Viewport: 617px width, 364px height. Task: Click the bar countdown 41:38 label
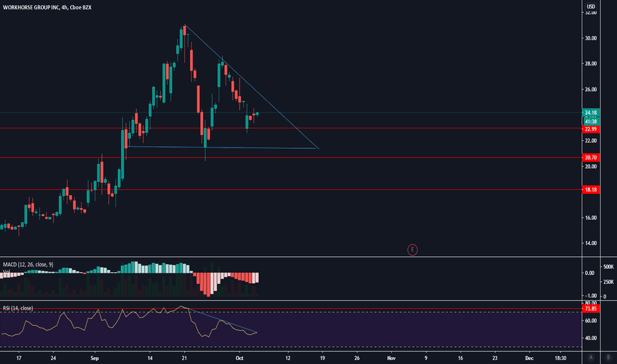tap(591, 122)
